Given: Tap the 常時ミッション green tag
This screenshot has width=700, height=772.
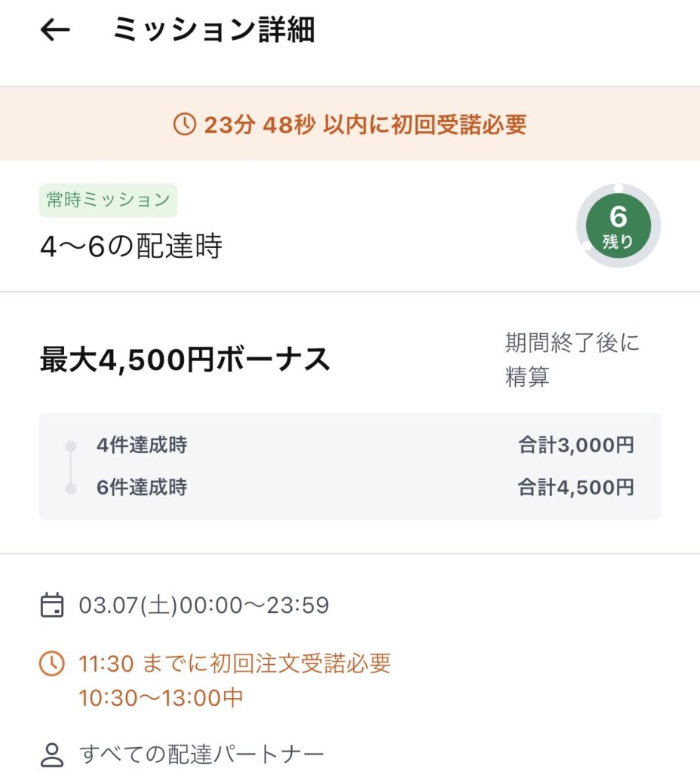Looking at the screenshot, I should coord(108,200).
